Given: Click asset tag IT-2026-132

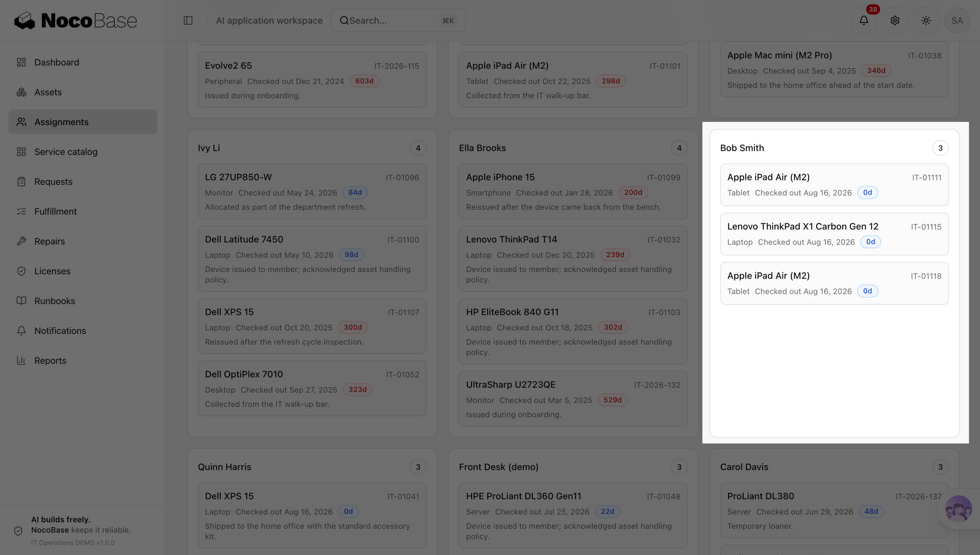Looking at the screenshot, I should tap(657, 385).
